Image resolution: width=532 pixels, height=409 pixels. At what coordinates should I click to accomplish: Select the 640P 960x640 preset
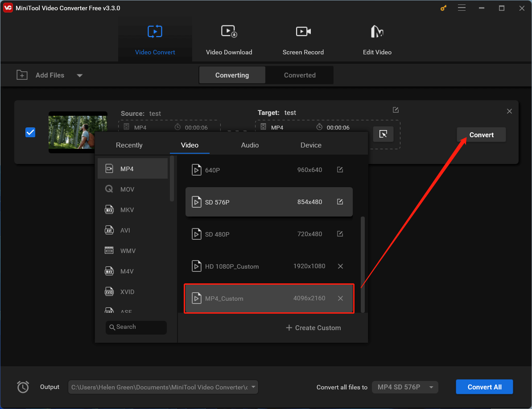click(x=269, y=170)
